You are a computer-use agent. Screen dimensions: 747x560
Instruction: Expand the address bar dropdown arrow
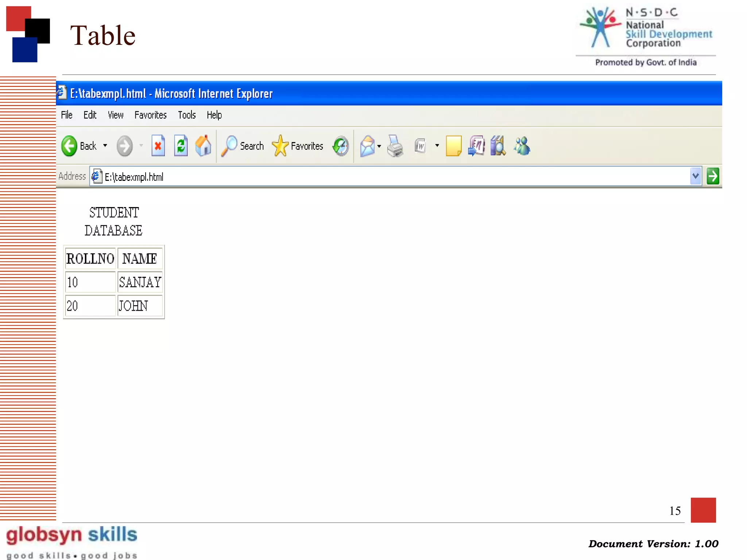[696, 176]
